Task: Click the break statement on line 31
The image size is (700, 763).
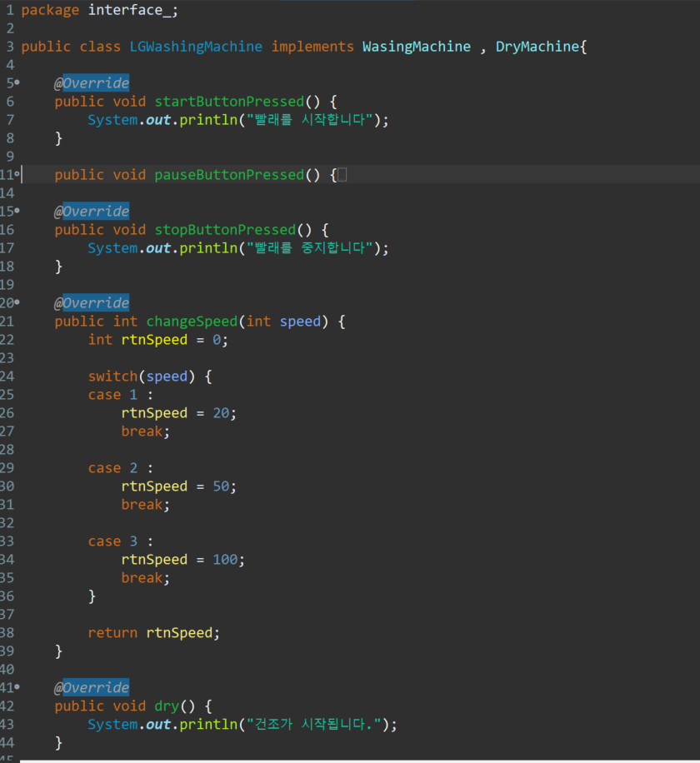Action: 142,505
